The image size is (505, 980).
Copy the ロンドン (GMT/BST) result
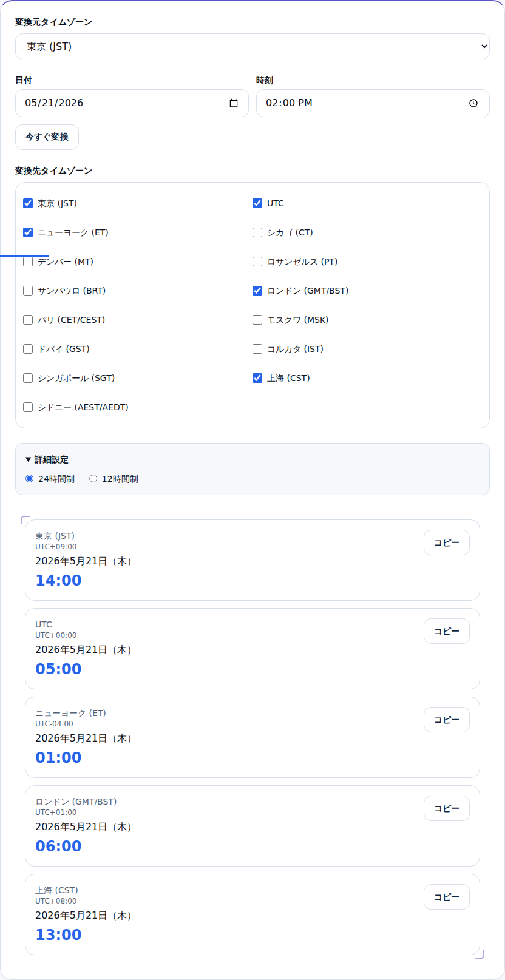447,808
